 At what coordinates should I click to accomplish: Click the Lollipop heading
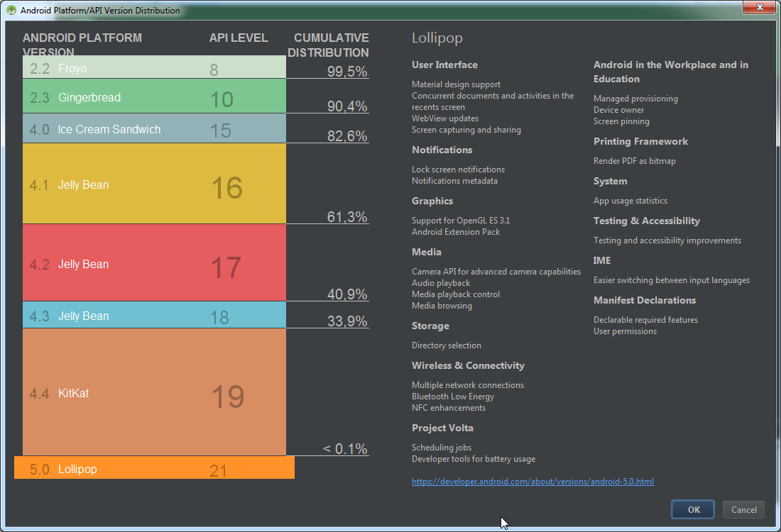[x=437, y=38]
